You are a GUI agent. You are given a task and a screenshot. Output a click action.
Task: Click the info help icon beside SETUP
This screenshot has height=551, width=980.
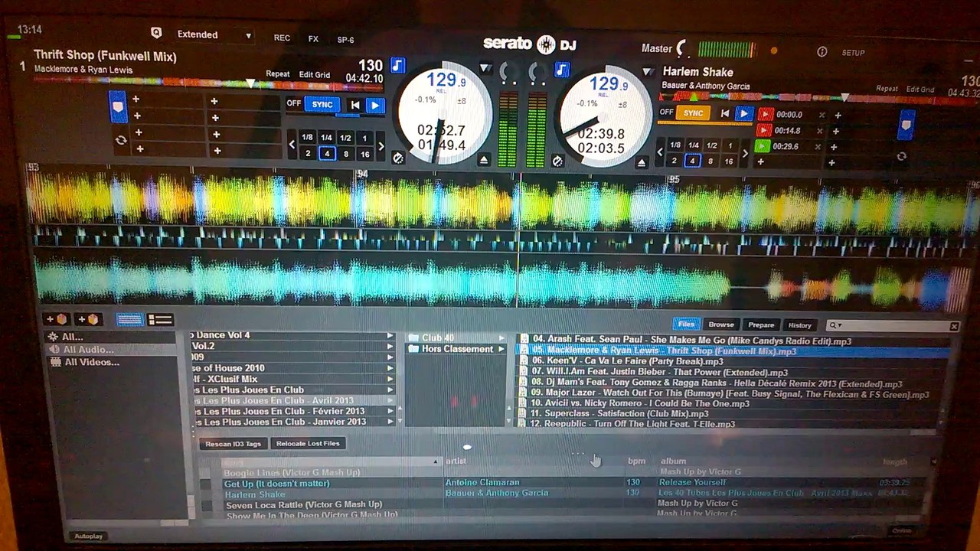point(822,52)
